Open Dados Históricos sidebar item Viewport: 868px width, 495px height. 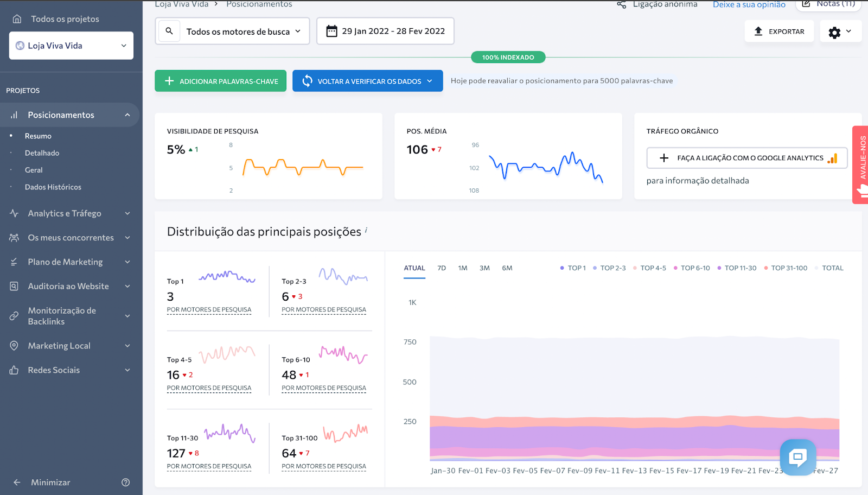click(53, 187)
